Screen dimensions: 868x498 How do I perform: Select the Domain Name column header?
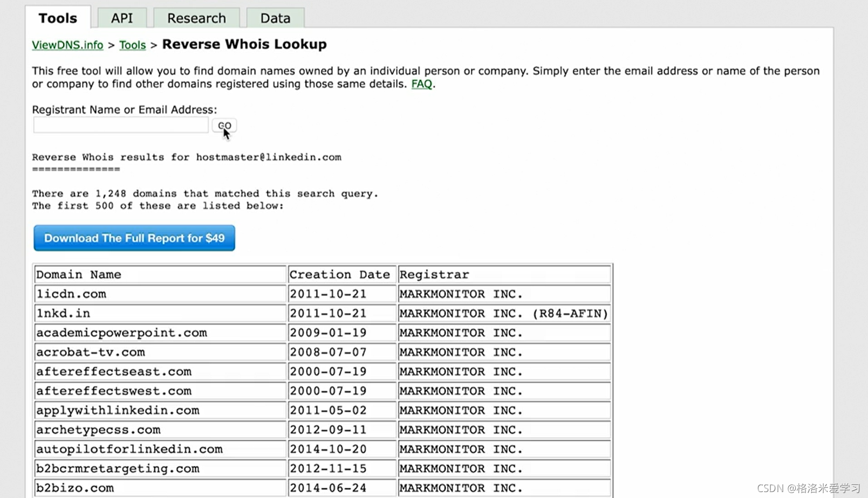(160, 274)
